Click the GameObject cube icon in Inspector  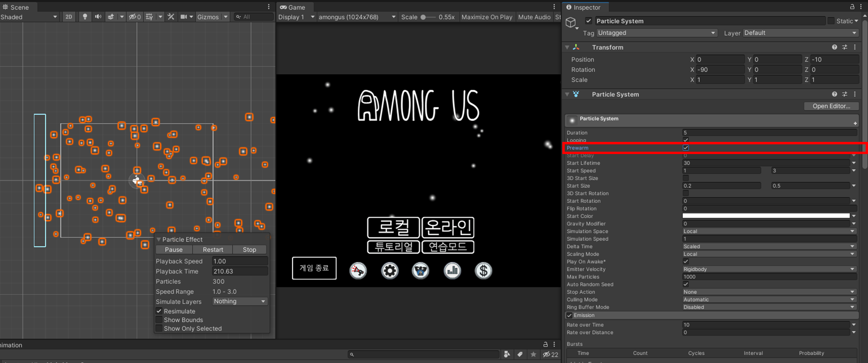click(x=571, y=22)
